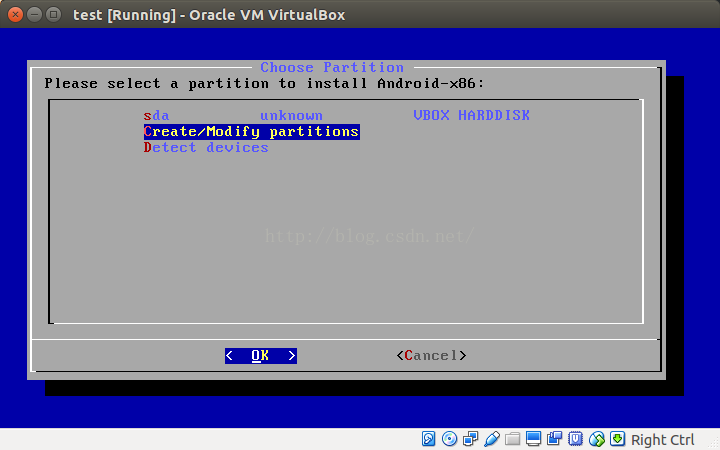Click the USB devices status icon
The width and height of the screenshot is (720, 450).
coord(492,439)
